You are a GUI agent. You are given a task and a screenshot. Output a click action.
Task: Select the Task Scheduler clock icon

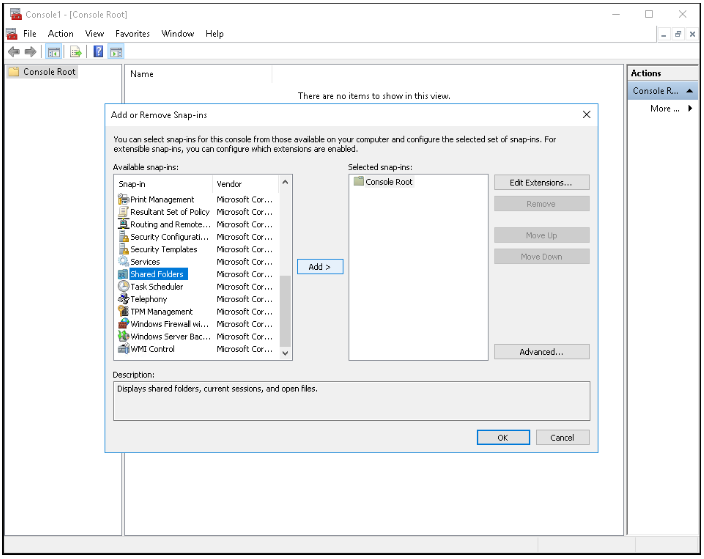pyautogui.click(x=123, y=287)
